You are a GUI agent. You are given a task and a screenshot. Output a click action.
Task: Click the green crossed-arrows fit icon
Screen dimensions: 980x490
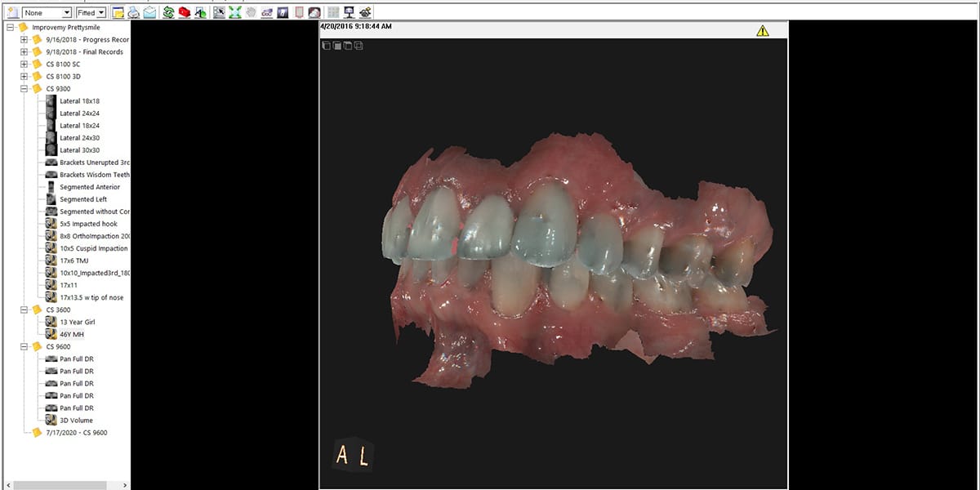pyautogui.click(x=234, y=13)
